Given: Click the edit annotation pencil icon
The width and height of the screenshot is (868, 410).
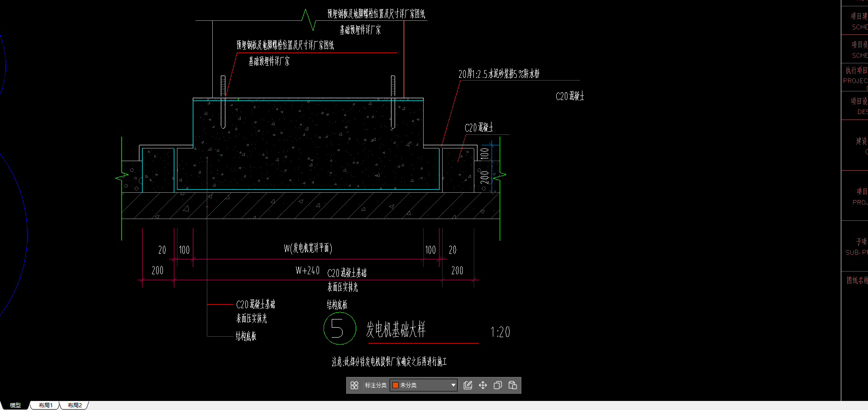Looking at the screenshot, I should 468,385.
